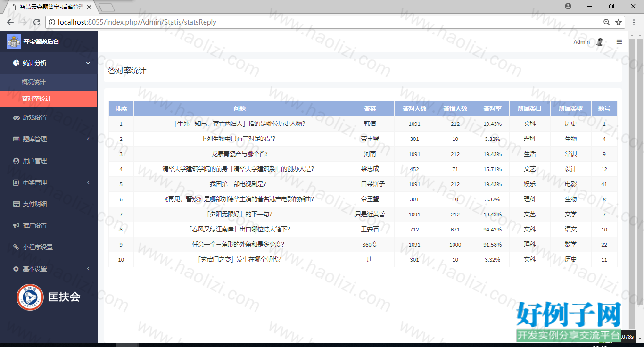This screenshot has width=644, height=347.
Task: Open the 推广设置 menu item
Action: tap(49, 225)
